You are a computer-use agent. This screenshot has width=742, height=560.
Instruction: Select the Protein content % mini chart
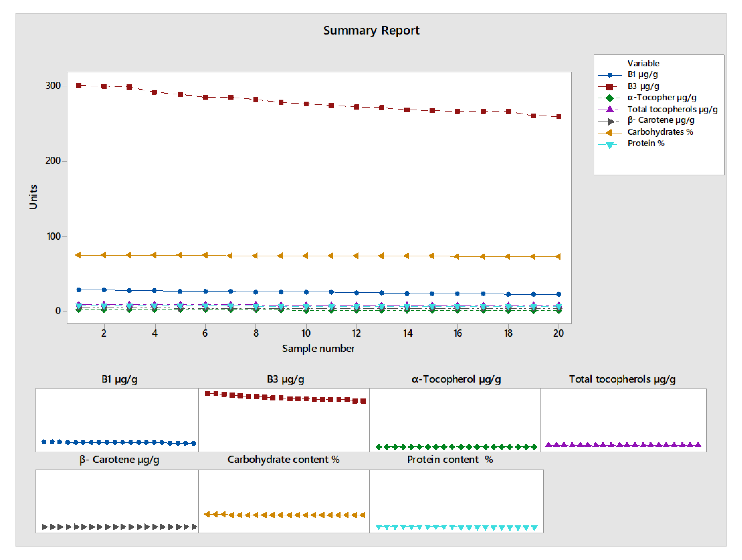point(456,501)
